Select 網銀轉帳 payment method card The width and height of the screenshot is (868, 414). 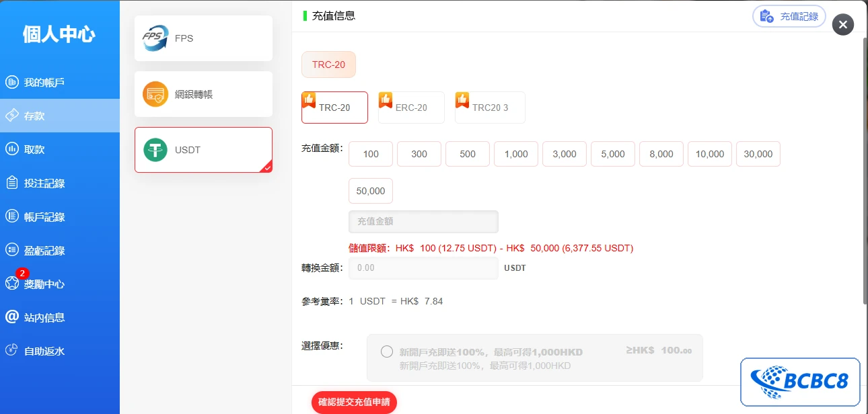(x=203, y=94)
